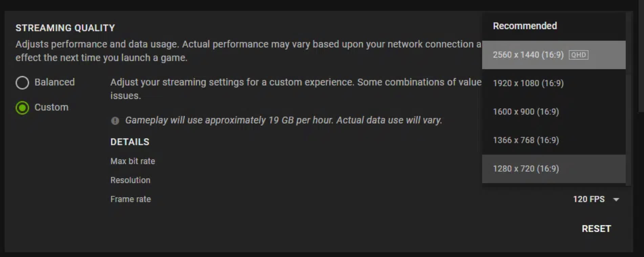
Task: Click the Max bit rate label
Action: [133, 161]
